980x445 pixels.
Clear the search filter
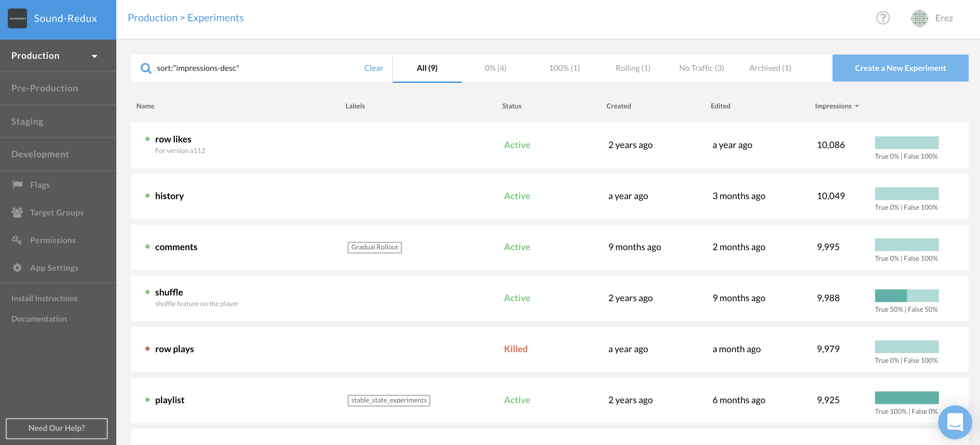click(373, 68)
